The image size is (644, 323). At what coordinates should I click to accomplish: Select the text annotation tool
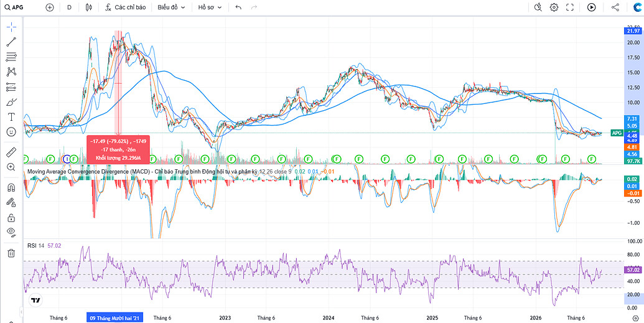coord(11,117)
